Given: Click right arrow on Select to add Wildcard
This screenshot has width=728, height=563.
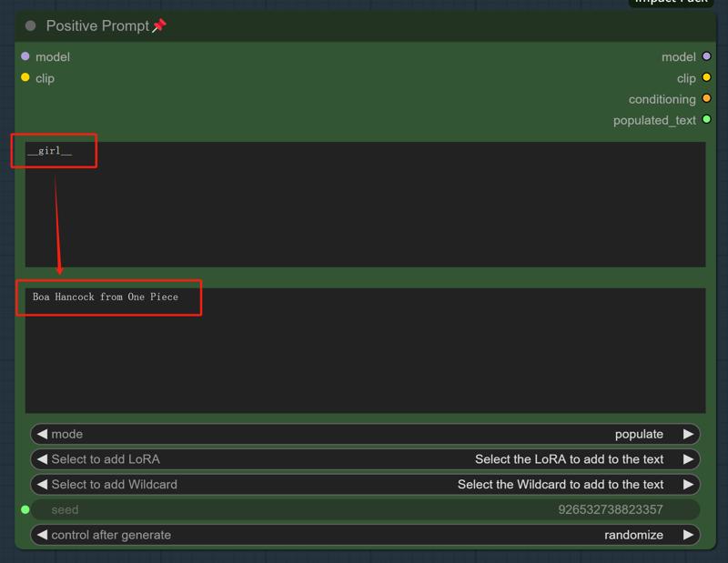Looking at the screenshot, I should (688, 484).
